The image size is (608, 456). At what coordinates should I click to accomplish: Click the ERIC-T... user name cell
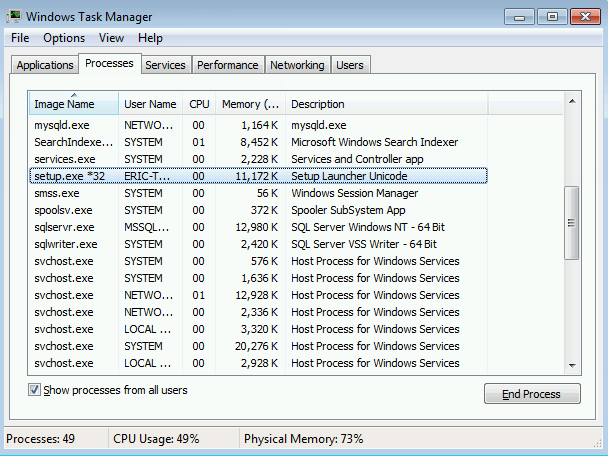tap(147, 176)
